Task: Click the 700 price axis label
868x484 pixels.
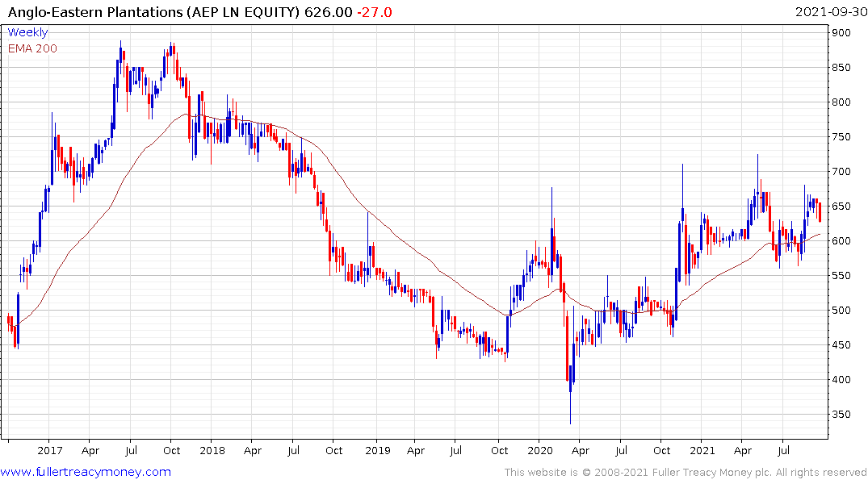Action: 841,172
